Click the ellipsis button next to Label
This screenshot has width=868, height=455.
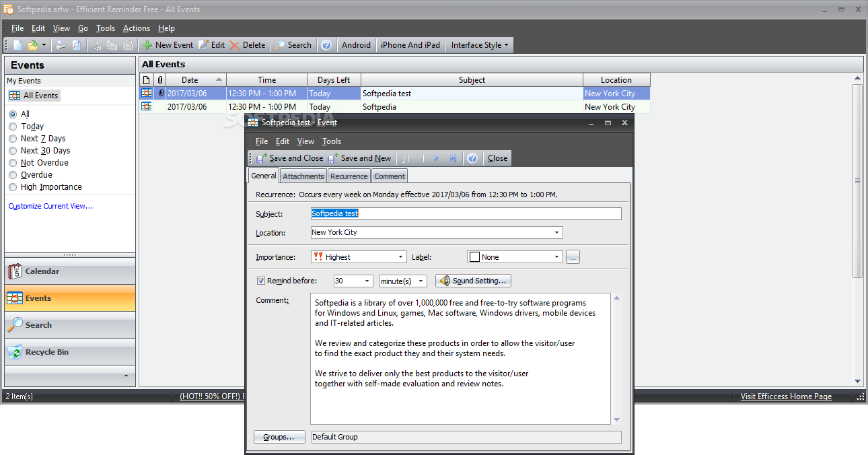(573, 257)
